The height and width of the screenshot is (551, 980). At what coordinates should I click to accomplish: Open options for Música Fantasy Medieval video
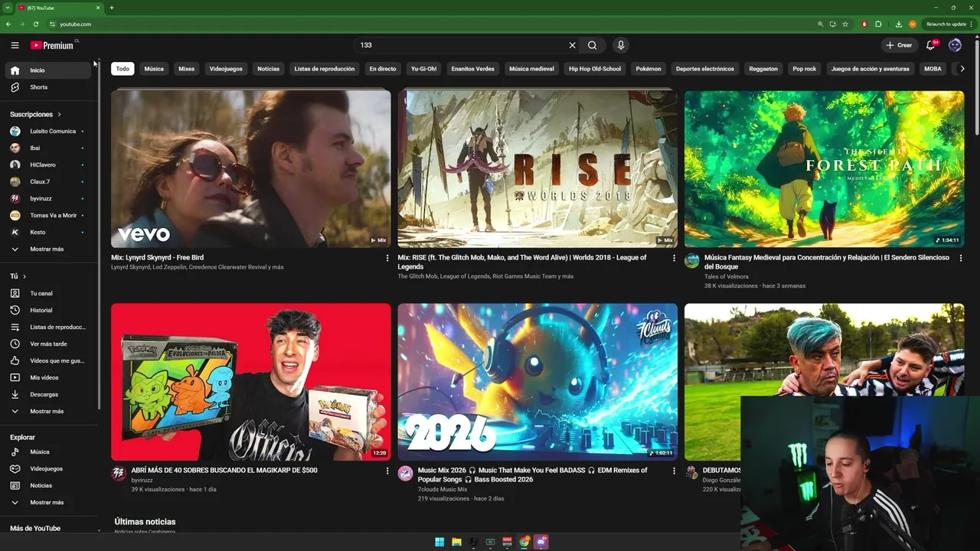961,259
